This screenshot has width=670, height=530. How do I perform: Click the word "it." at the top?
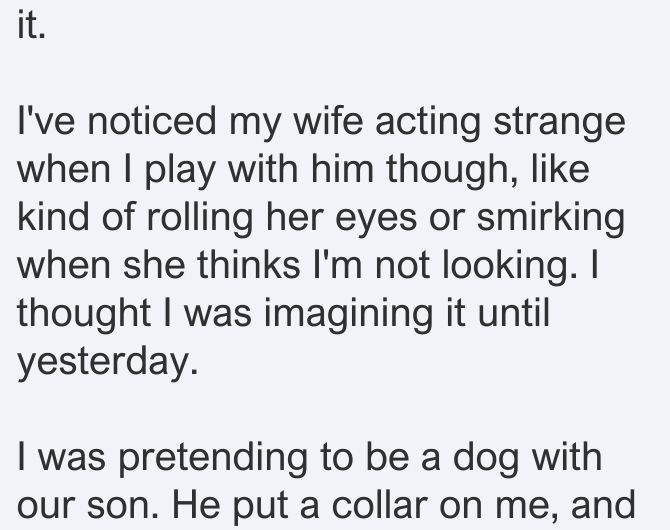31,26
